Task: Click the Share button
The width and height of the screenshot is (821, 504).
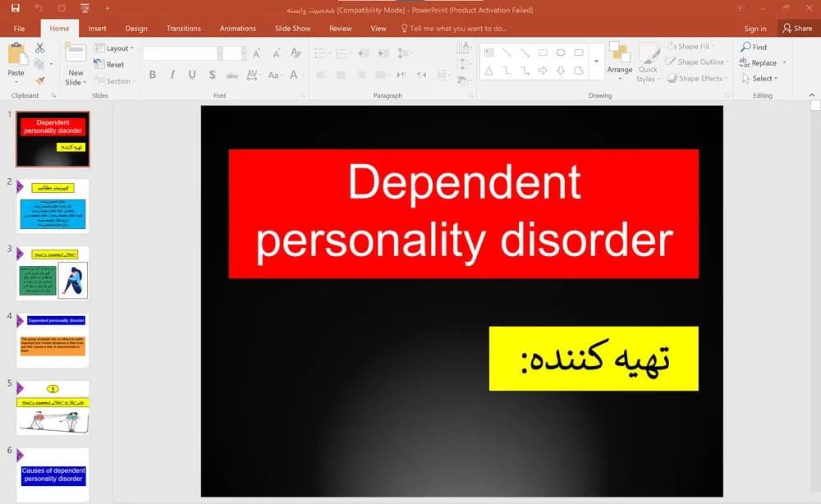Action: click(797, 28)
